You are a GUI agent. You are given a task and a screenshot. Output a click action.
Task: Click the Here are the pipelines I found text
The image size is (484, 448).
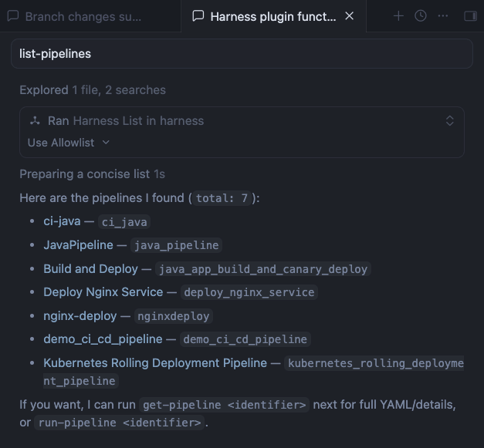[102, 198]
